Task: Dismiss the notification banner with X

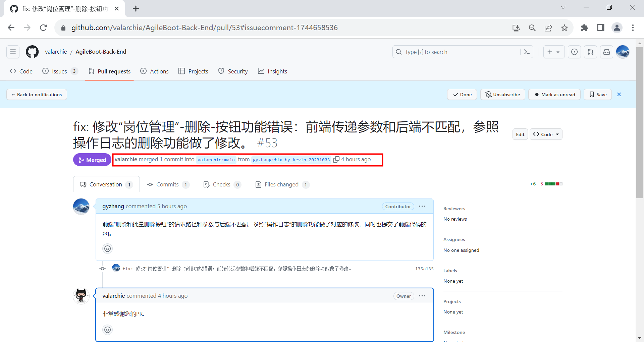Action: point(619,95)
